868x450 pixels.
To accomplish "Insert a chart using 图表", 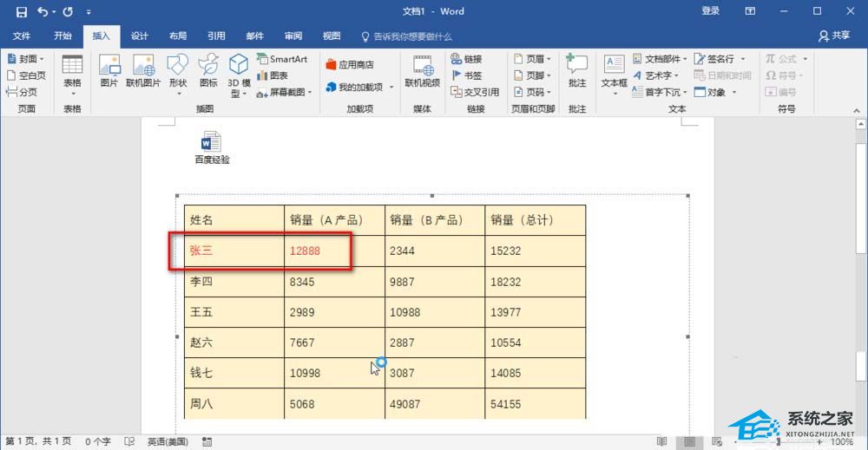I will (x=273, y=75).
